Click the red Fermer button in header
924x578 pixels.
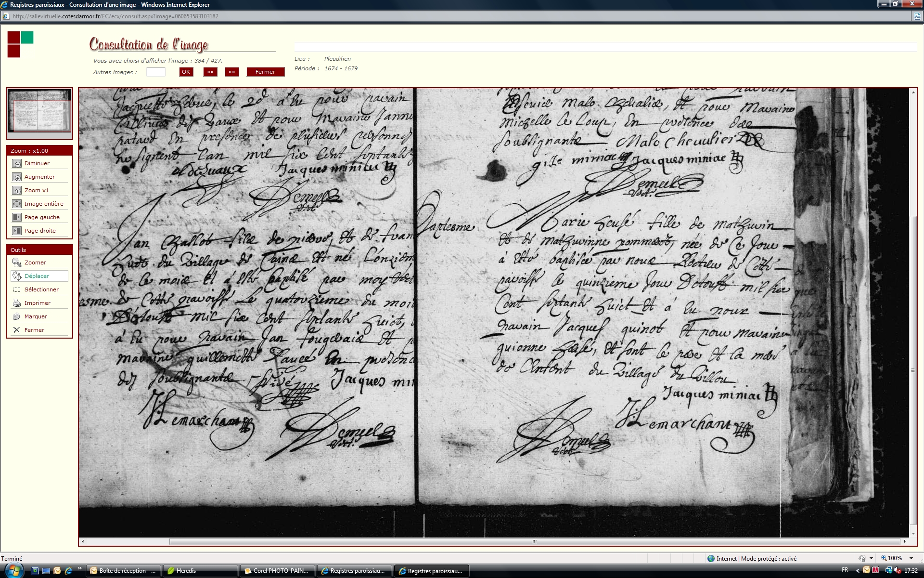265,72
